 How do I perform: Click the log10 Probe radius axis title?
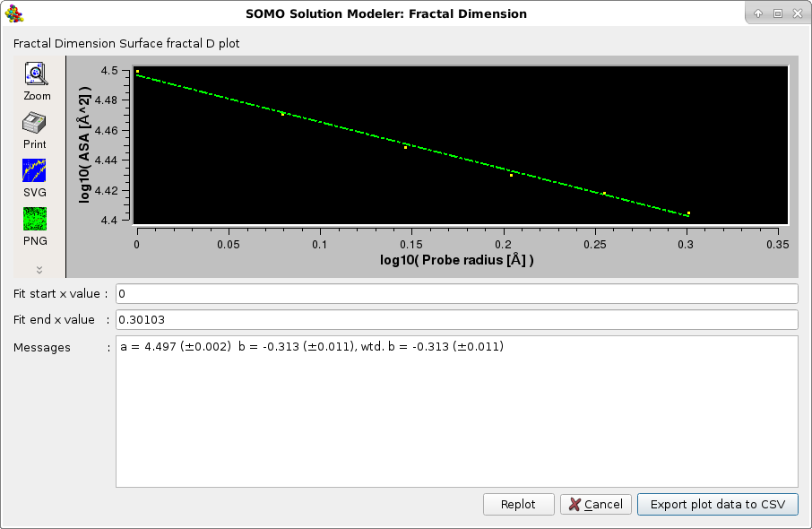click(x=456, y=260)
